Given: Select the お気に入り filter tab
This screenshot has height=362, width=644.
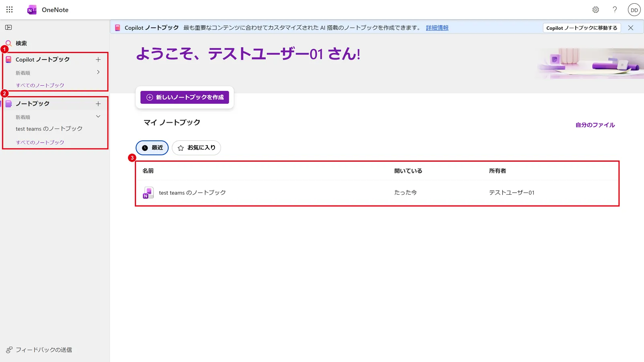Looking at the screenshot, I should click(196, 148).
